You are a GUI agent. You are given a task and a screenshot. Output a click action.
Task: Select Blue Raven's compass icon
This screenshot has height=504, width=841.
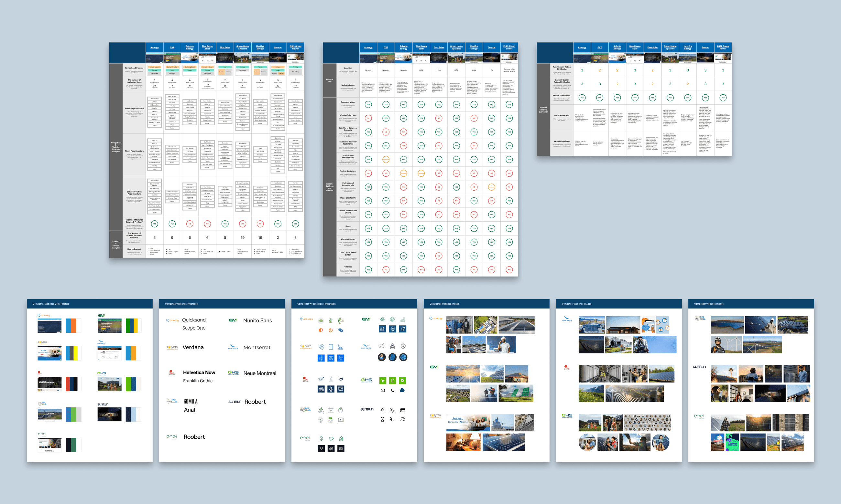(x=403, y=346)
